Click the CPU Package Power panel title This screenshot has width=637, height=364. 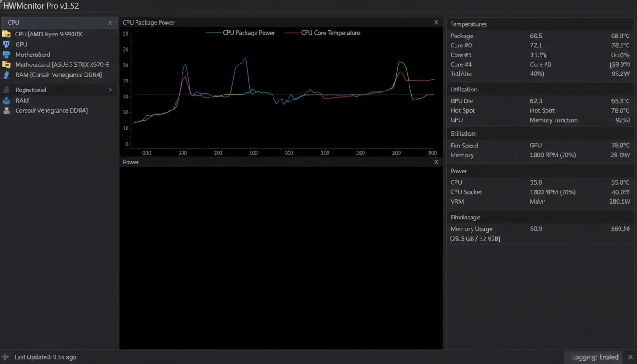[x=148, y=22]
